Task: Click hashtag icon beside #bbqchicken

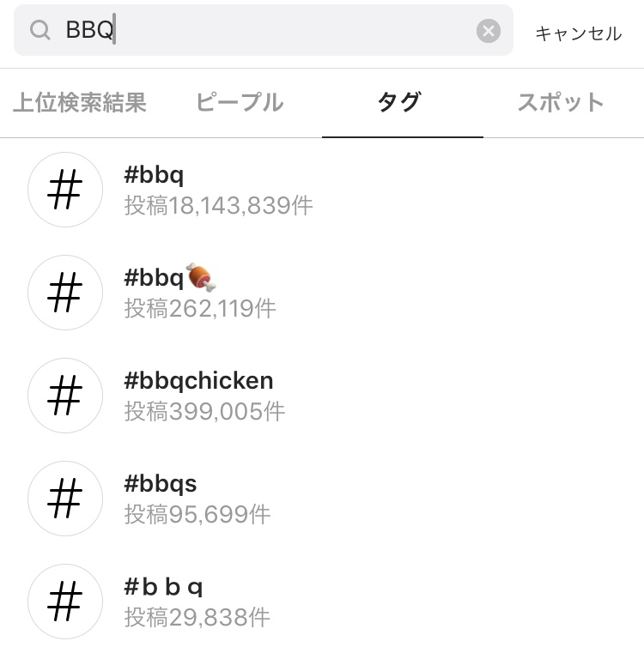Action: point(65,396)
